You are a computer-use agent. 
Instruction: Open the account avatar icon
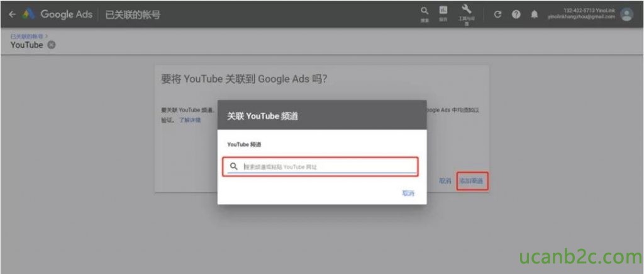pyautogui.click(x=627, y=15)
